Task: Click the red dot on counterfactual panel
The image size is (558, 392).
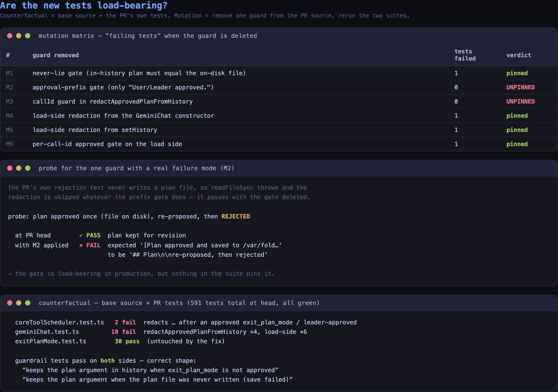Action: (x=10, y=303)
